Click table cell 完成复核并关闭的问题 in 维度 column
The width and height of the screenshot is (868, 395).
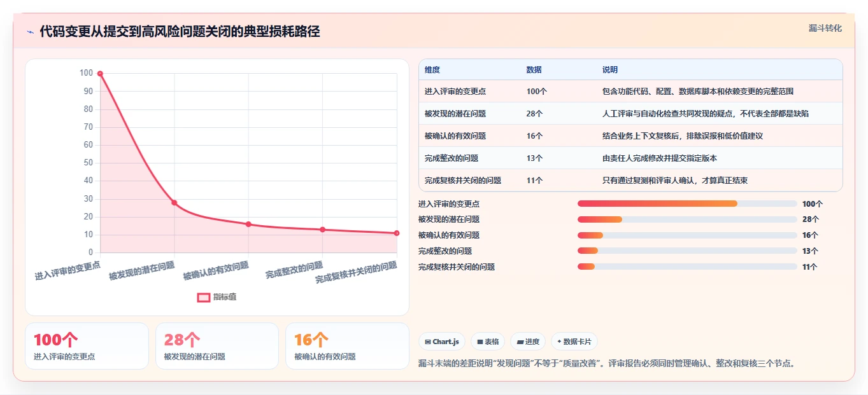[x=463, y=181]
